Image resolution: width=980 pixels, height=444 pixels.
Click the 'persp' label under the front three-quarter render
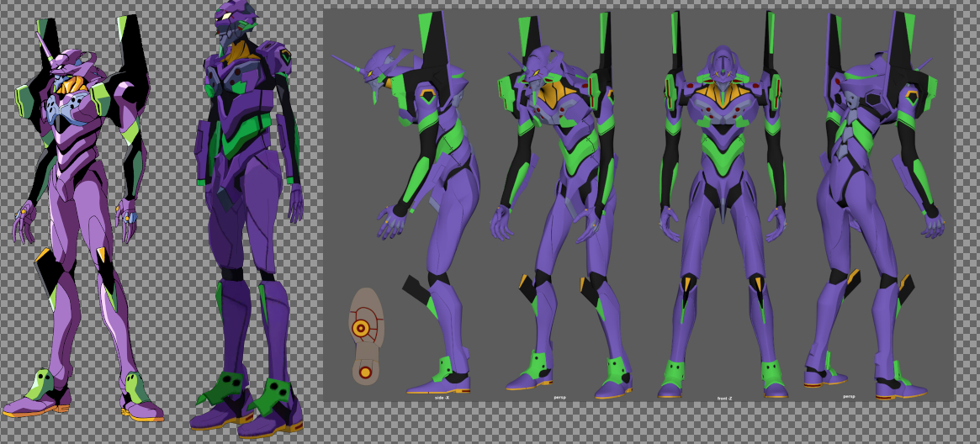tap(559, 397)
